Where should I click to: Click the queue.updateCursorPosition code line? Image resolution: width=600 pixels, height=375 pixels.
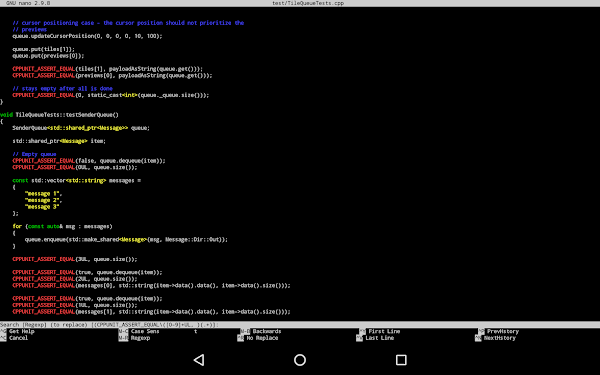pyautogui.click(x=87, y=36)
